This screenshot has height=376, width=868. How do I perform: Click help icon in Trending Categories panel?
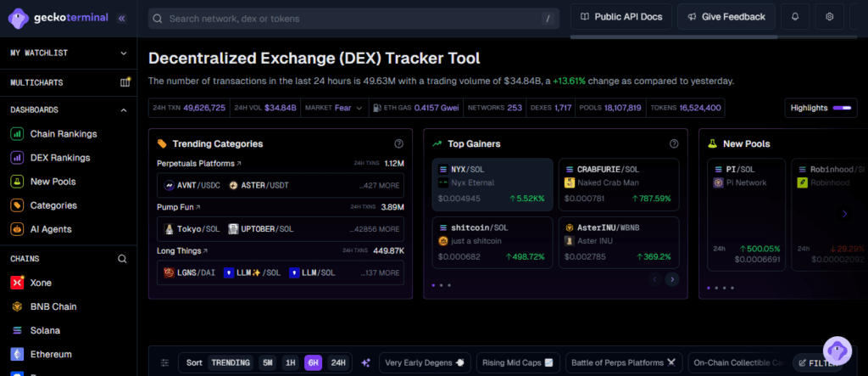pyautogui.click(x=398, y=144)
